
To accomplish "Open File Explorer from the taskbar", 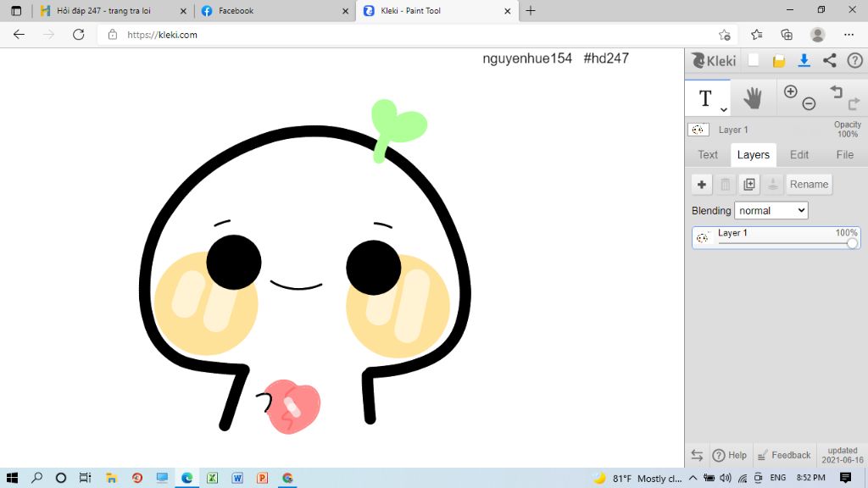I will (x=111, y=478).
